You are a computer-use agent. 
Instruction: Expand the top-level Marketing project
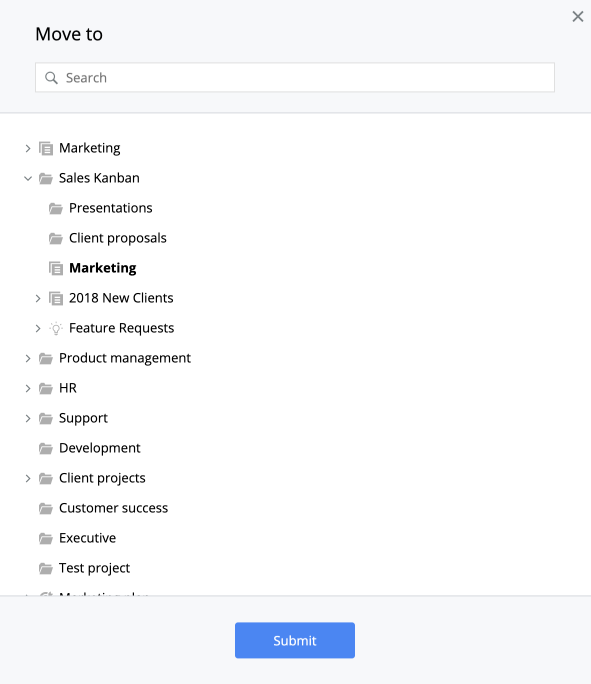tap(28, 148)
